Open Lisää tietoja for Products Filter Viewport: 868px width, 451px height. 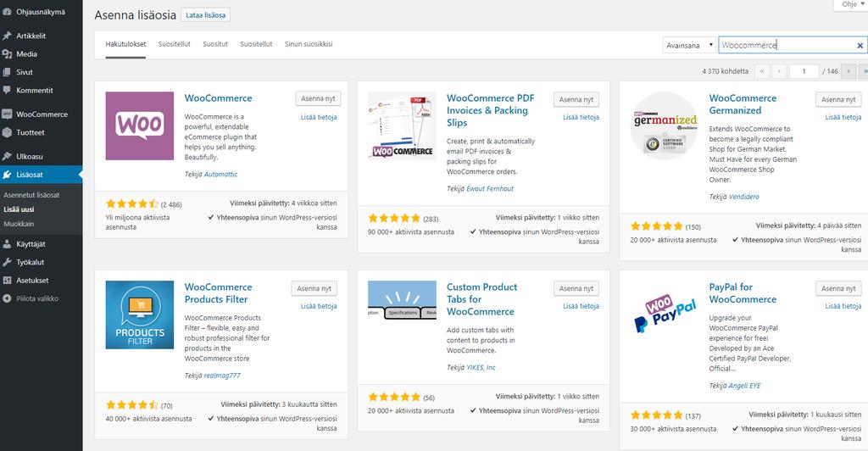(319, 306)
